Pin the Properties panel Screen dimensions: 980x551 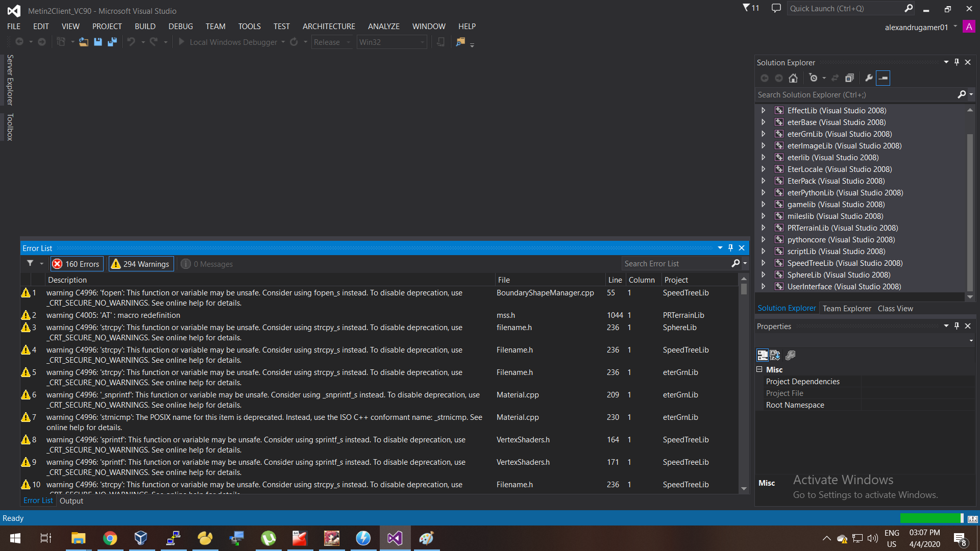click(x=957, y=326)
